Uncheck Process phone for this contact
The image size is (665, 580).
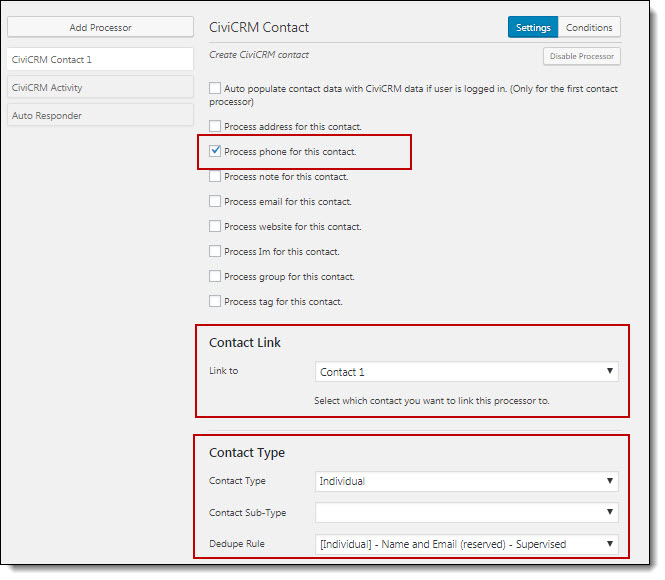(215, 151)
